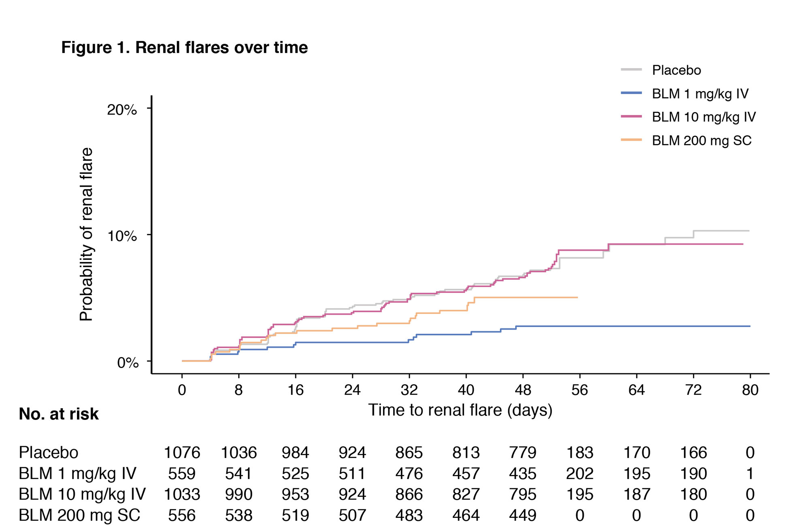Click the value 559 in BLM 1 mg/kg row

182,473
